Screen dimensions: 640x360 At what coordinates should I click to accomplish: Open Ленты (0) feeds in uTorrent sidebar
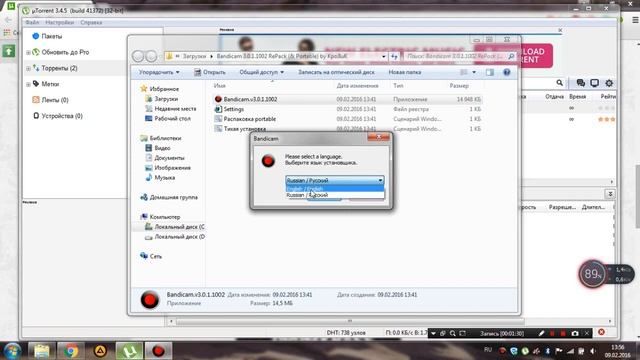coord(55,100)
